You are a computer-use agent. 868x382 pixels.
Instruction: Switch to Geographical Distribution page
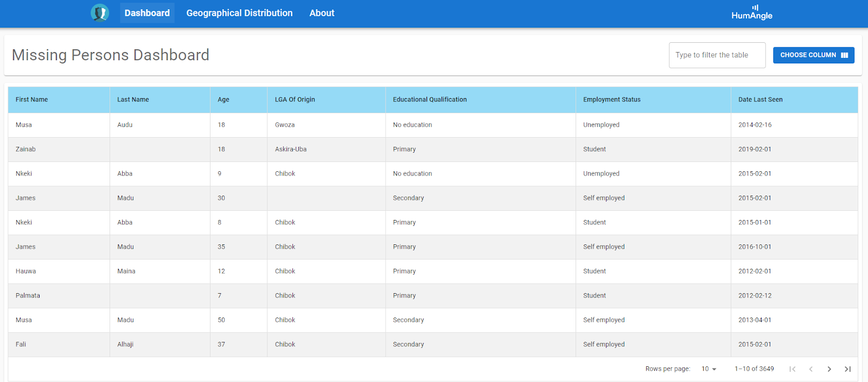tap(239, 13)
